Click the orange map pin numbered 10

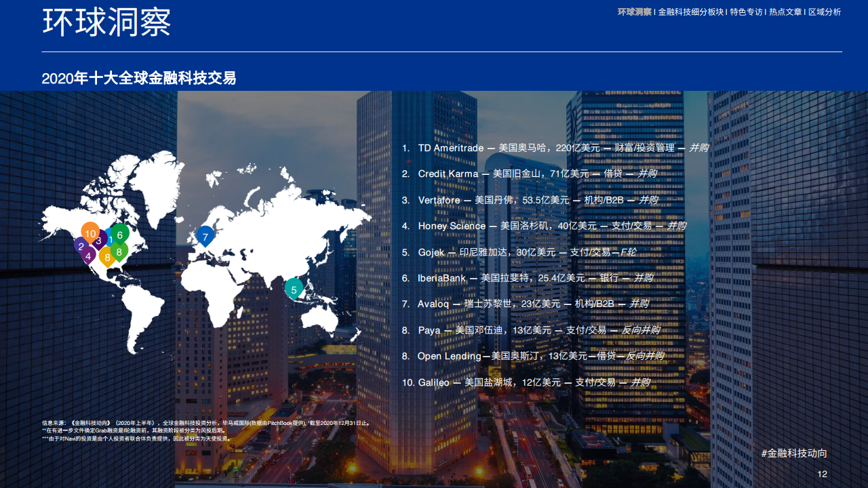[90, 232]
